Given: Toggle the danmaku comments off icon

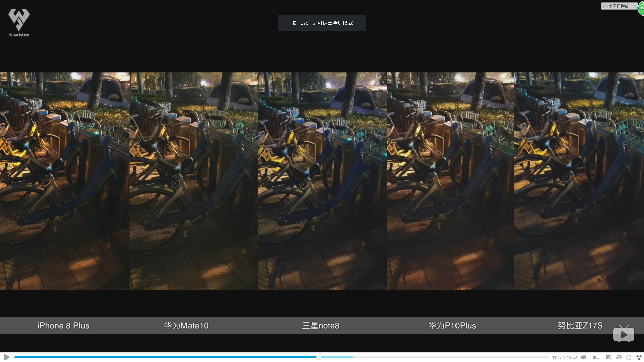Looking at the screenshot, I should pos(608,357).
